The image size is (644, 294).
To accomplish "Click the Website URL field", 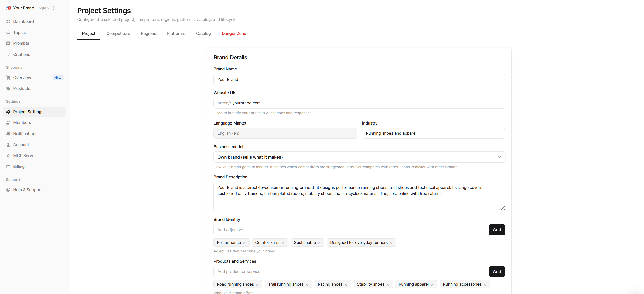I will point(359,103).
